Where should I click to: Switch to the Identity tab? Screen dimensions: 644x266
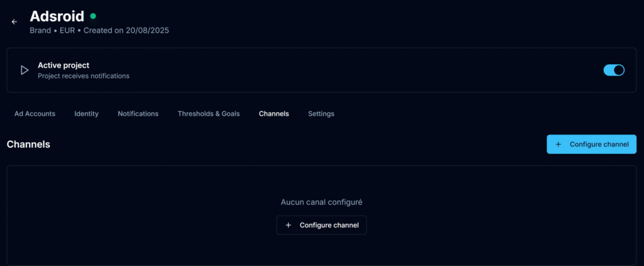[86, 114]
